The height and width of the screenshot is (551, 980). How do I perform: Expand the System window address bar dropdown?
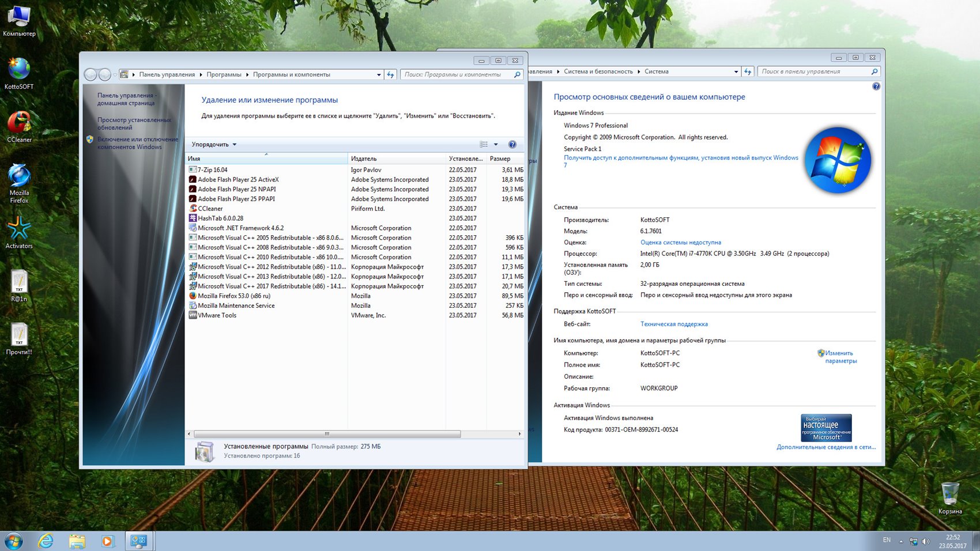(x=736, y=71)
